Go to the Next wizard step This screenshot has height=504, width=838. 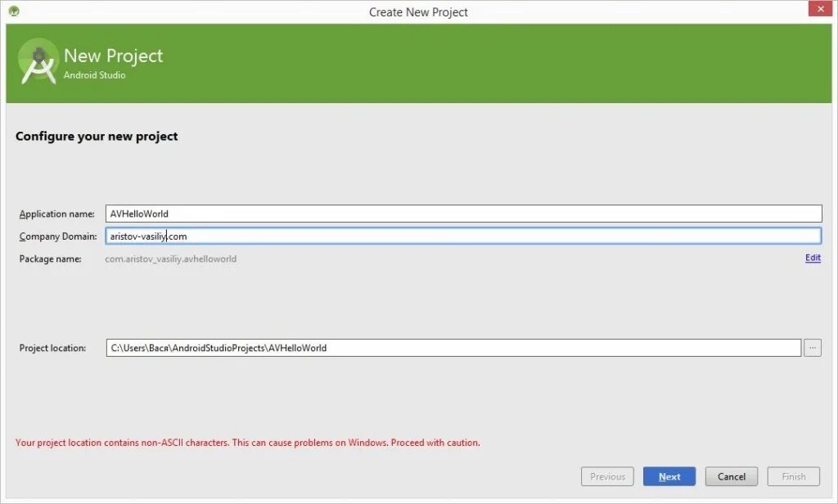pos(669,476)
